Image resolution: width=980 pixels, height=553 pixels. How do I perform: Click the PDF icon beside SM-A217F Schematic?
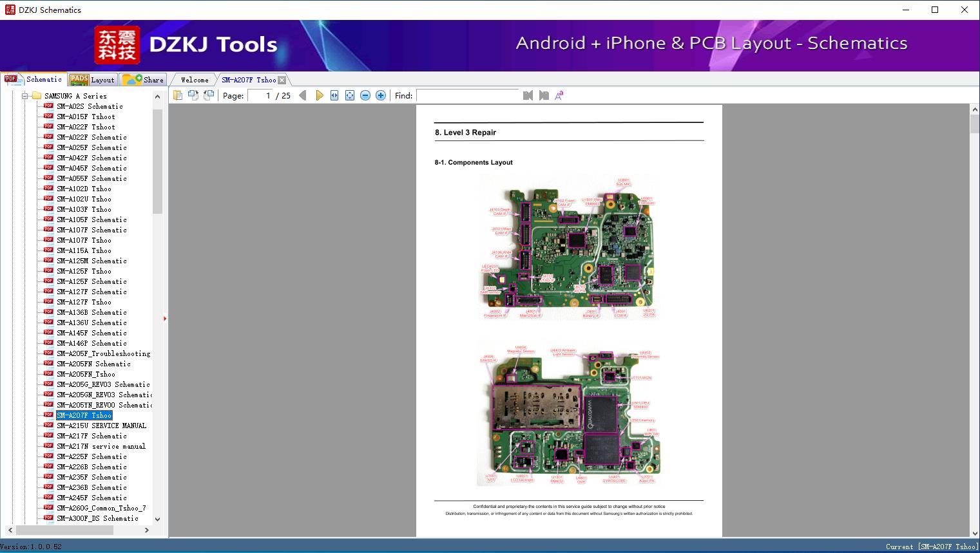pyautogui.click(x=48, y=435)
